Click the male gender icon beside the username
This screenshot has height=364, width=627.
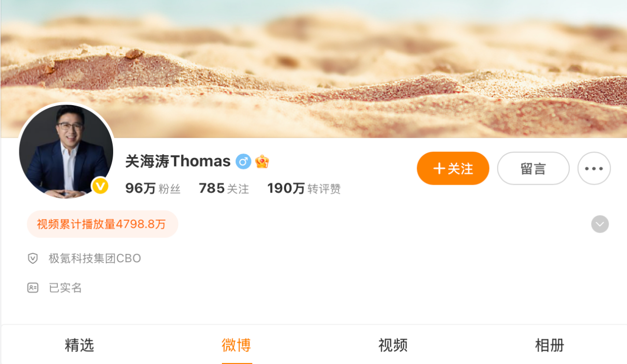pos(243,161)
